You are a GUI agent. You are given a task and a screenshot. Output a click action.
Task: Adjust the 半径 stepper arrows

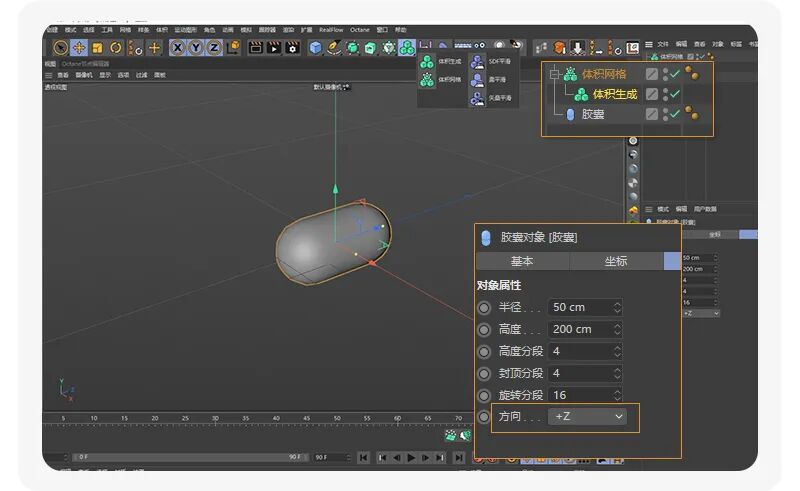point(617,307)
